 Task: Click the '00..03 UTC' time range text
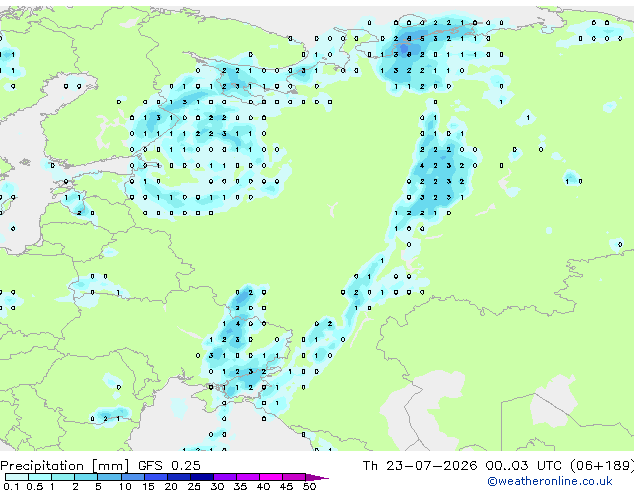pyautogui.click(x=524, y=466)
